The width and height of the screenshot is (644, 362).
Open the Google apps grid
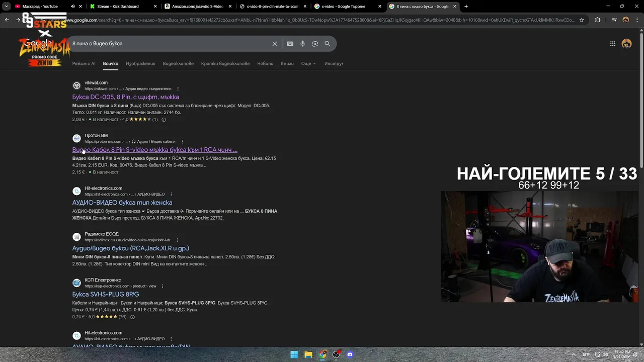tap(613, 44)
